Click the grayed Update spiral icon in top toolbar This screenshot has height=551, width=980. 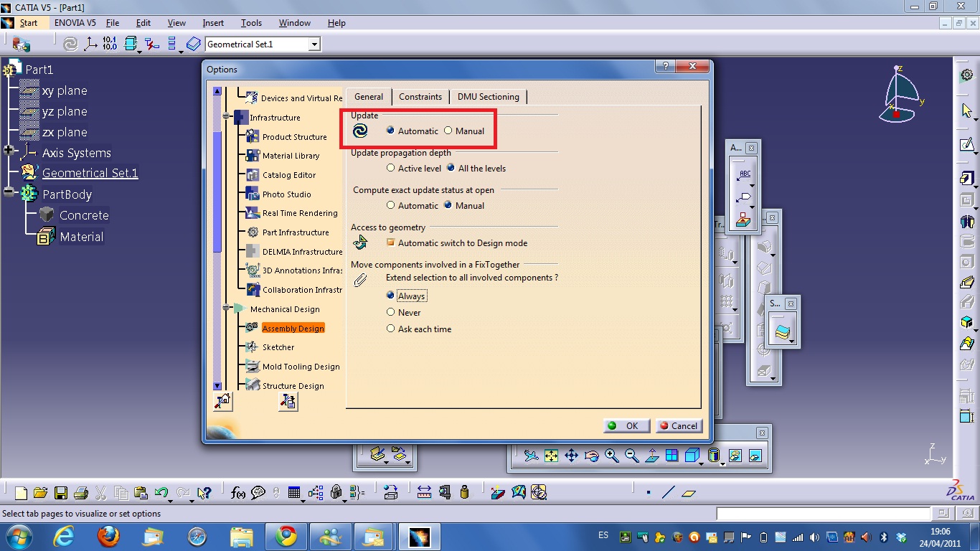(x=70, y=44)
